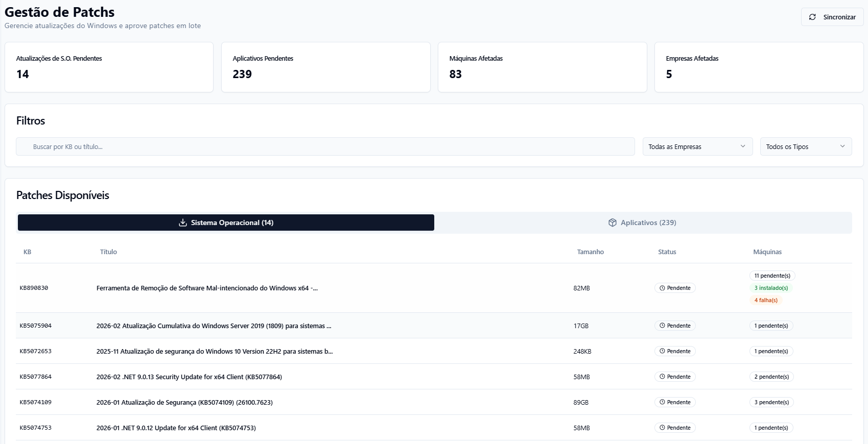
Task: Select the Máquinas Afetadas card
Action: click(542, 67)
